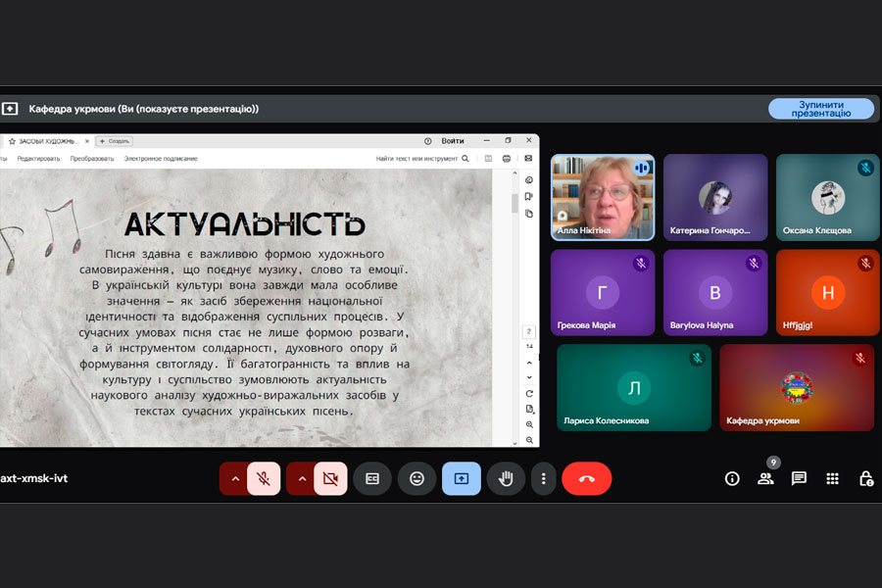The width and height of the screenshot is (882, 588).
Task: Click the Войти button in PDF viewer
Action: click(x=453, y=141)
